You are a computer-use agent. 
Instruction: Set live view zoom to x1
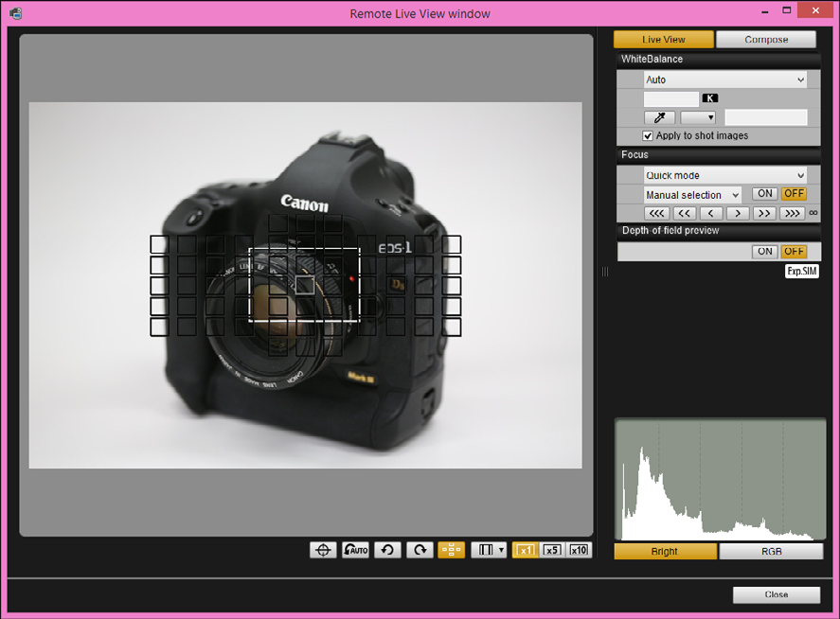click(x=525, y=550)
